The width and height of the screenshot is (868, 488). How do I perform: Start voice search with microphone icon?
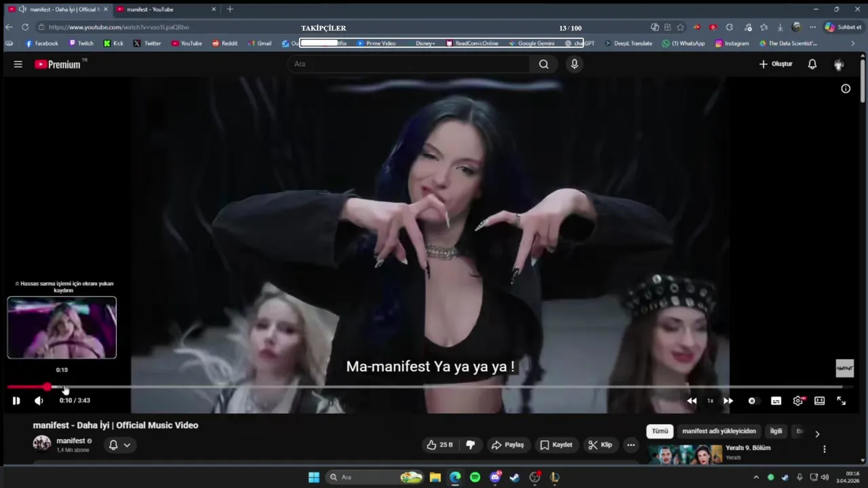574,64
